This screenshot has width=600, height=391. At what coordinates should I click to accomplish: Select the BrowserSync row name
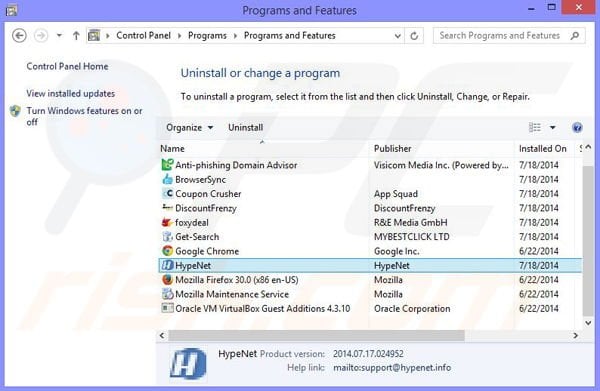201,179
